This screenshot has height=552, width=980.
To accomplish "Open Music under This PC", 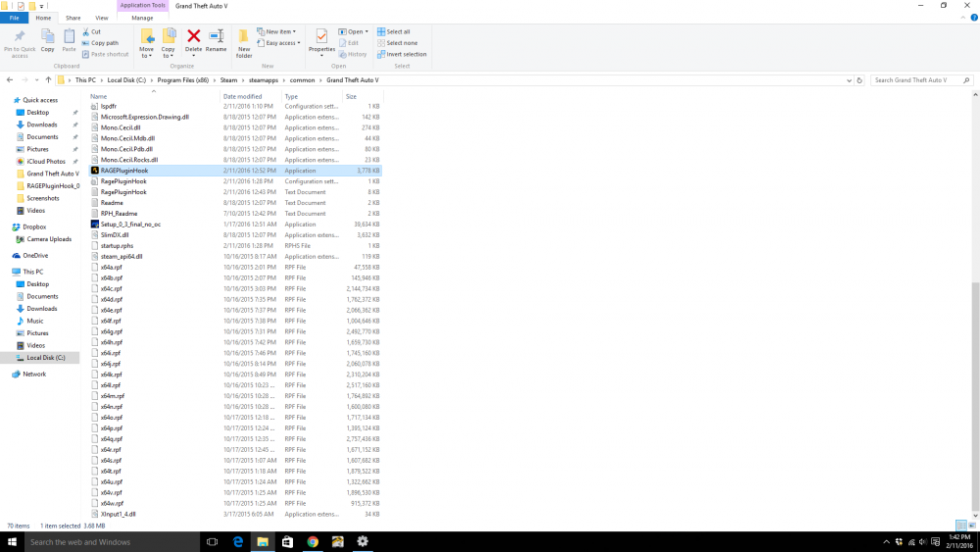I will click(x=35, y=321).
